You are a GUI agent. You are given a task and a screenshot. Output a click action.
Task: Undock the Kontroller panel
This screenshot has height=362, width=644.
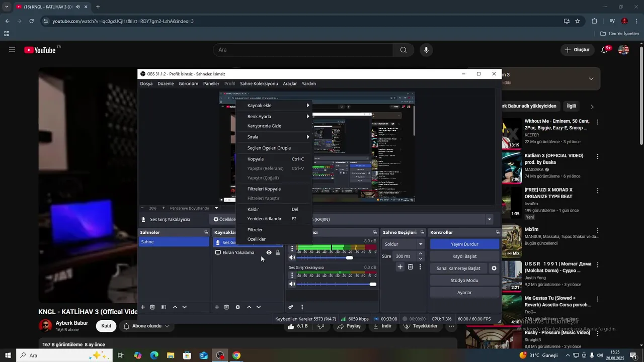[498, 232]
